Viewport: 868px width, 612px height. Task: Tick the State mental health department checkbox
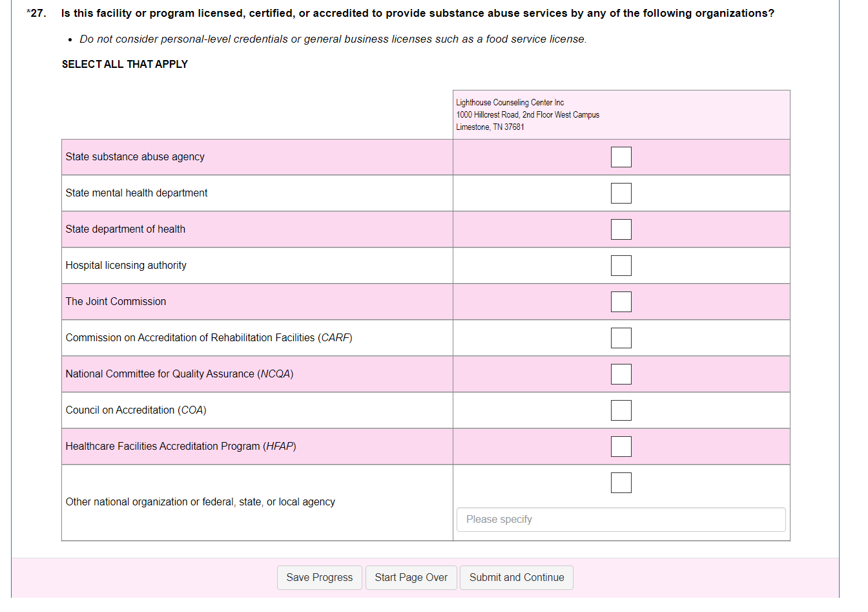click(x=621, y=193)
